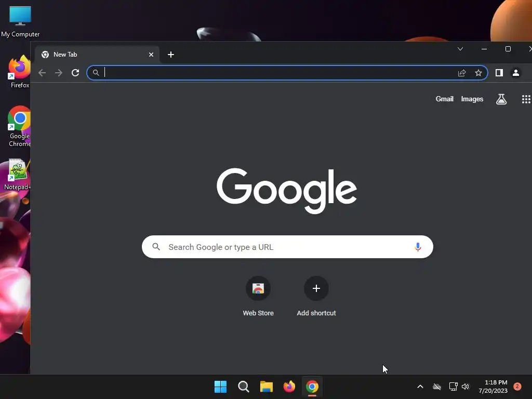Click the Chrome taskbar icon
This screenshot has height=399, width=532.
coord(312,387)
